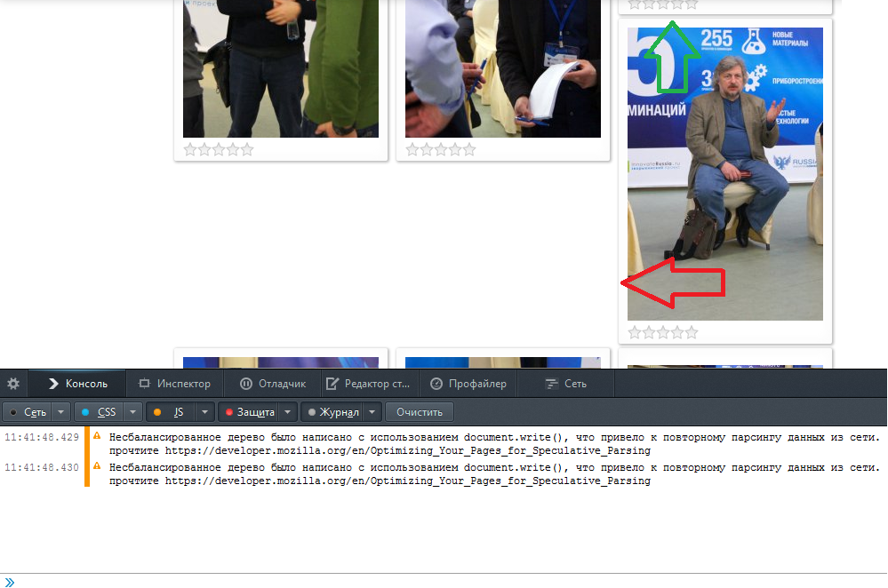Rate the seated man photo four stars
Viewport: 888px width, 588px height.
pyautogui.click(x=677, y=333)
